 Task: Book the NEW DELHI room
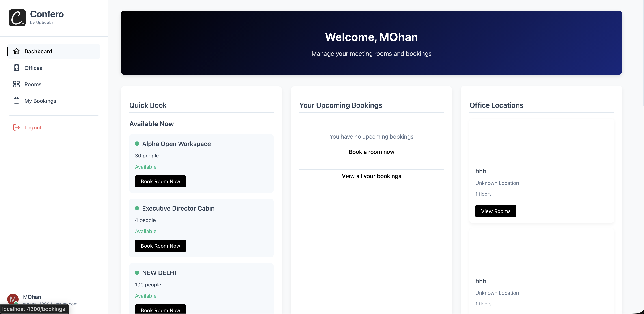pyautogui.click(x=160, y=310)
